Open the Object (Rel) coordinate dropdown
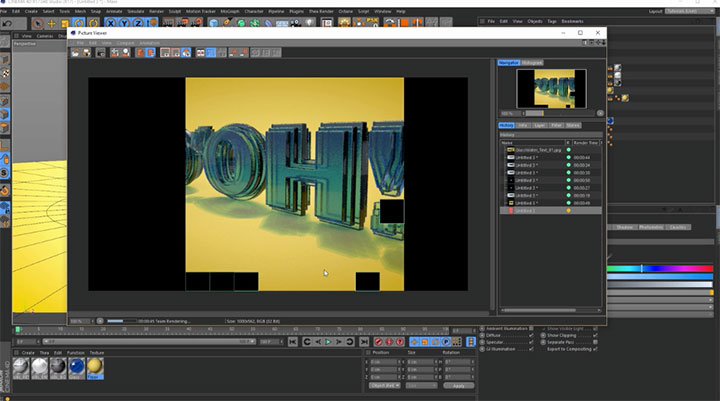Image resolution: width=720 pixels, height=401 pixels. click(x=385, y=386)
